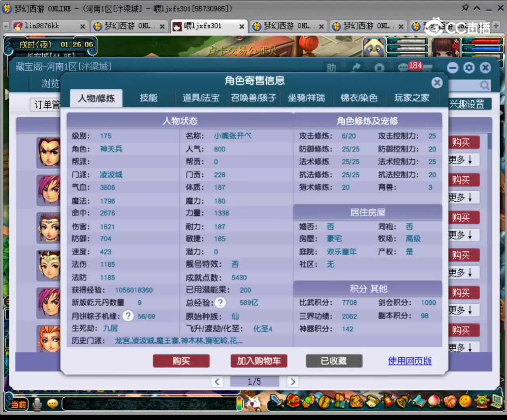Click the 助 helper icon in 藏宝阁 header
Viewport: 507px width, 420px height.
[331, 68]
